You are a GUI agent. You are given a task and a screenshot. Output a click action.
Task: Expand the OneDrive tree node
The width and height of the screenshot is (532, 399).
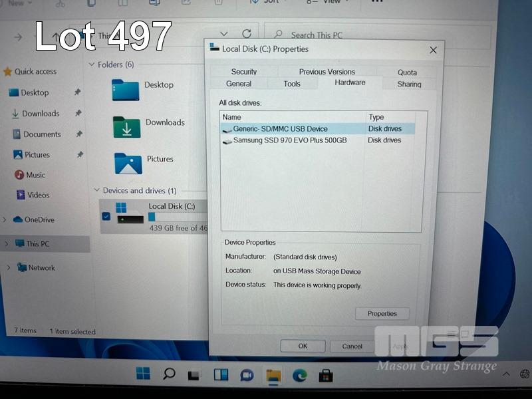point(5,220)
